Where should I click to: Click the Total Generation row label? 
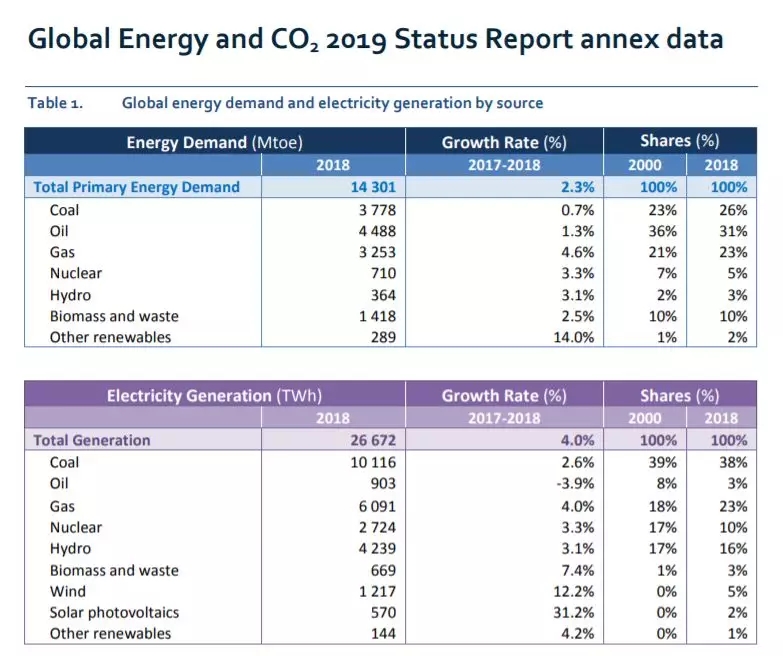point(92,440)
